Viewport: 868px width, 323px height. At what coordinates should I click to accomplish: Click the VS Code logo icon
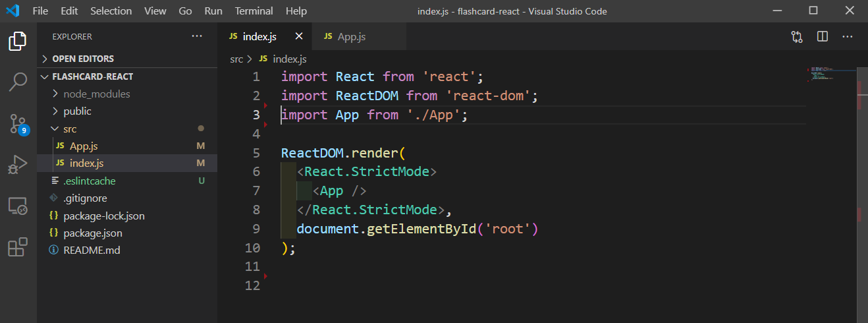click(x=13, y=11)
